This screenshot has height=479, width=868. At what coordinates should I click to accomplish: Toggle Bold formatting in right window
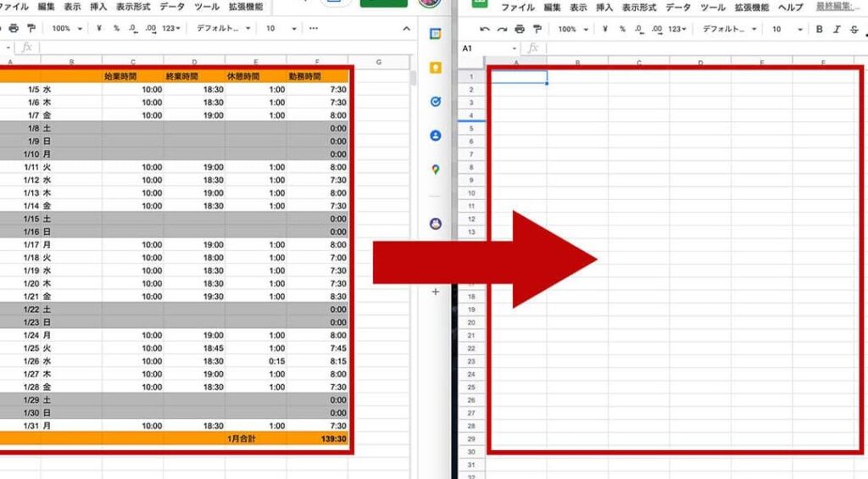click(819, 29)
